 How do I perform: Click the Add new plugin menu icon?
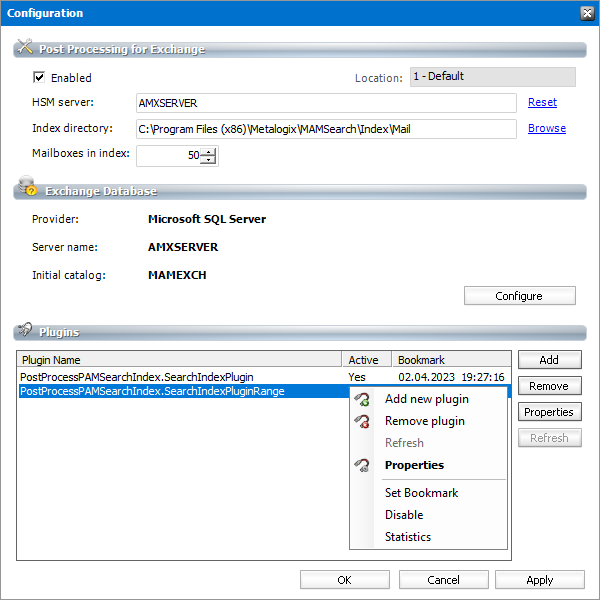[362, 399]
